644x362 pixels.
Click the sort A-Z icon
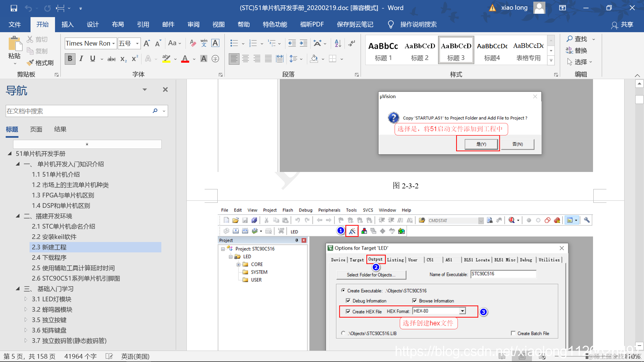[338, 43]
